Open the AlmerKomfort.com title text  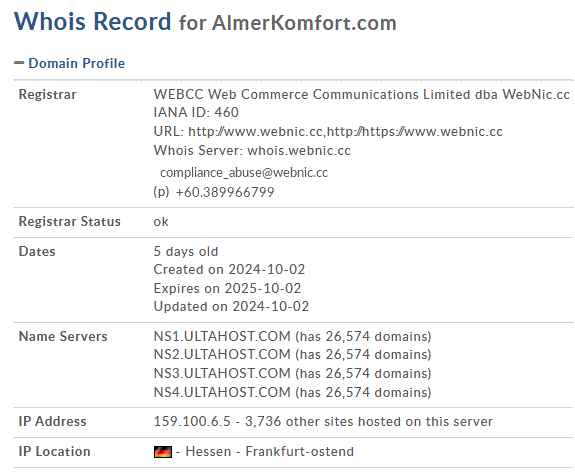point(304,23)
